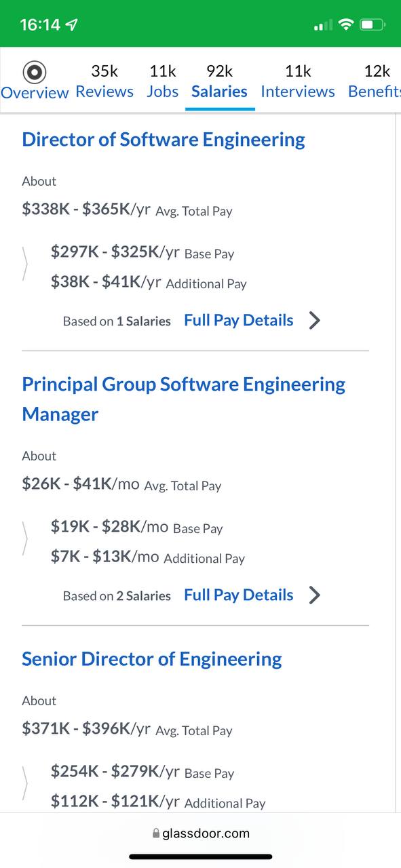Switch to the 35k Reviews tab
Viewport: 401px width, 868px height.
tap(104, 81)
